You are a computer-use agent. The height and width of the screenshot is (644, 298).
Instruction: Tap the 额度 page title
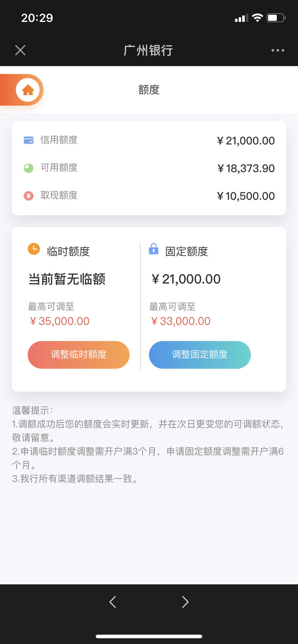149,90
